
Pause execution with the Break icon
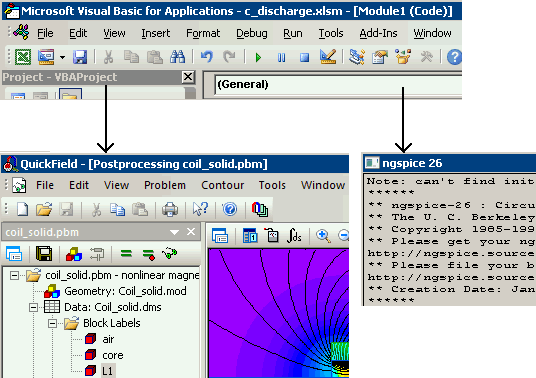click(x=281, y=57)
